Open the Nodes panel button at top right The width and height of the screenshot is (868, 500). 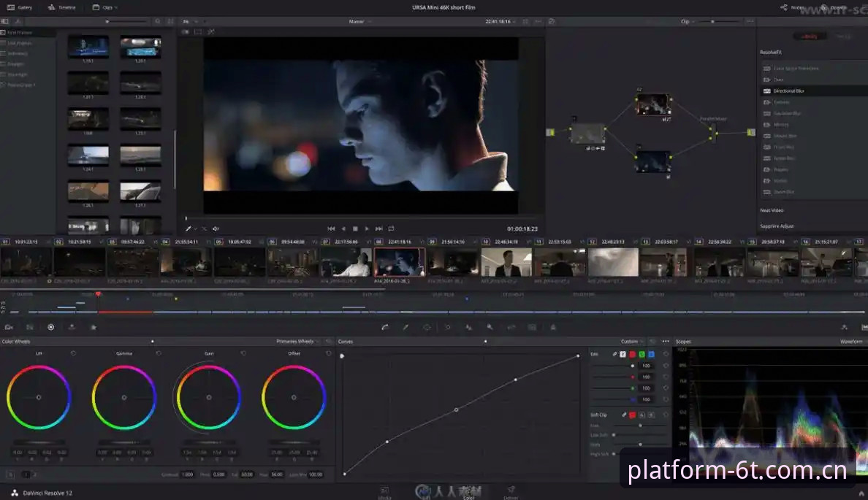793,7
